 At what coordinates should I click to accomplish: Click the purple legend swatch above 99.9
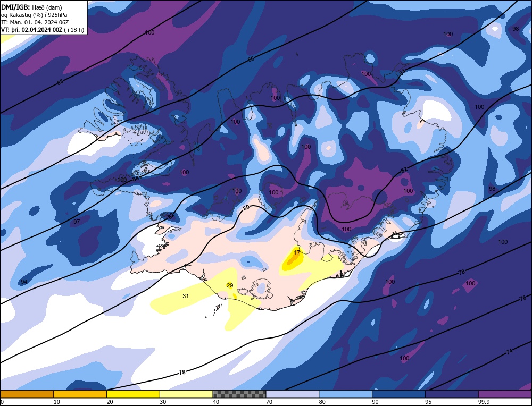pyautogui.click(x=505, y=394)
